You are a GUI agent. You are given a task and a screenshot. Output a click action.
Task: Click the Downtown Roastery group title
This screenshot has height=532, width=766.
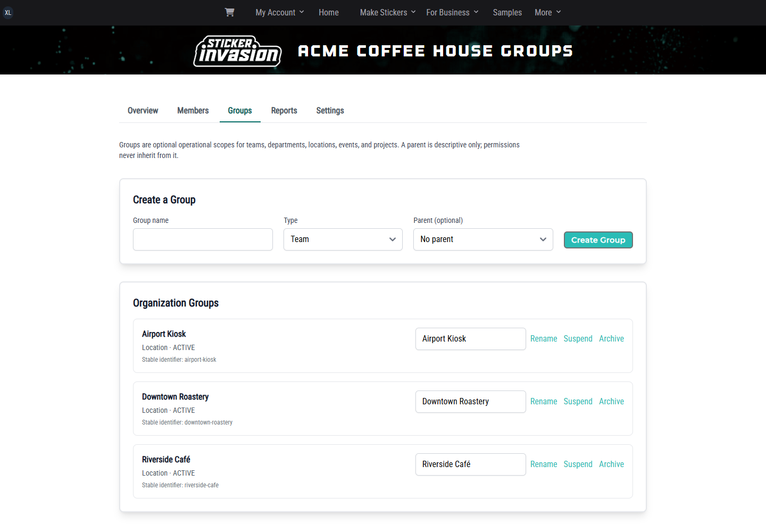175,397
